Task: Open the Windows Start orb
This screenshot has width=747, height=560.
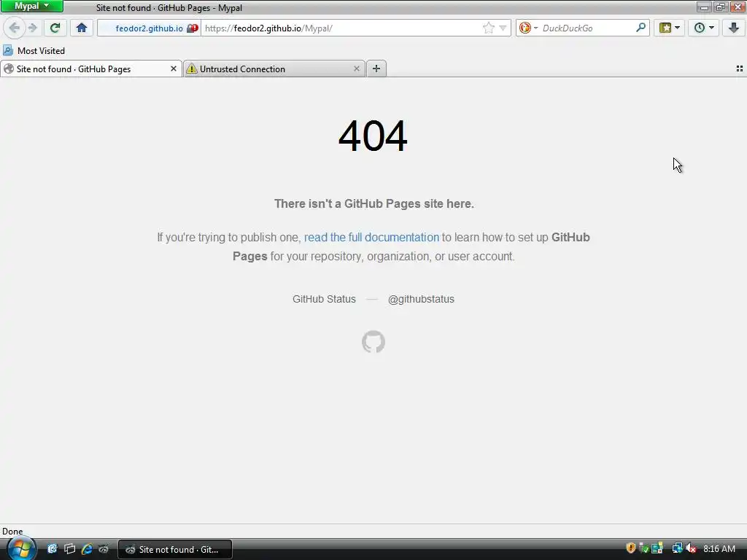Action: [x=21, y=548]
